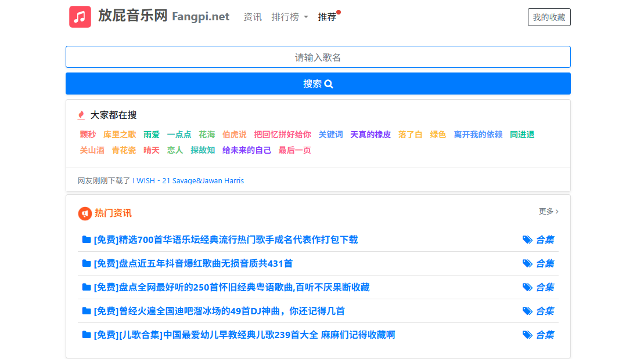The height and width of the screenshot is (359, 644).
Task: Click the tag icon on the DJ神曲 row
Action: 527,311
